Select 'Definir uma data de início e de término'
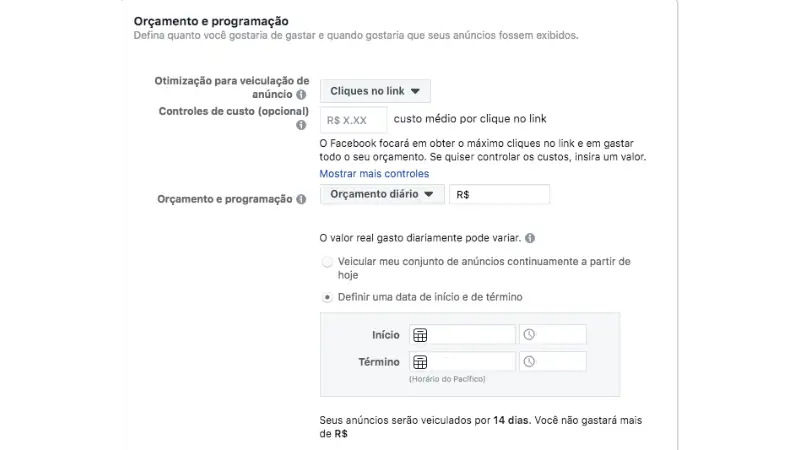This screenshot has width=800, height=450. coord(327,297)
